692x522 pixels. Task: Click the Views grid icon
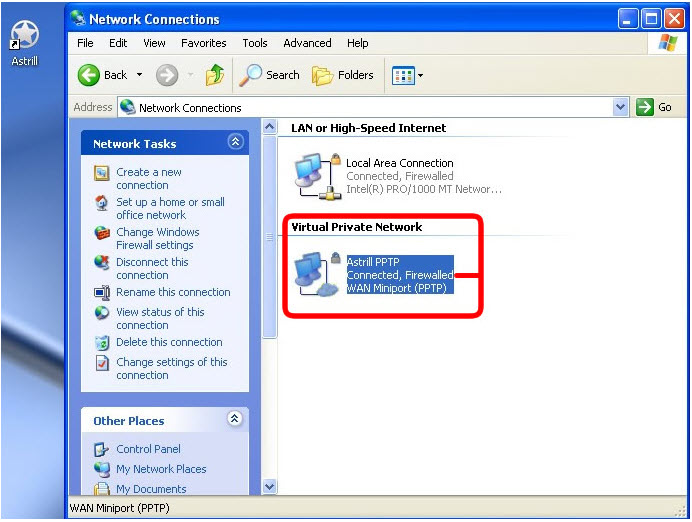pyautogui.click(x=403, y=76)
